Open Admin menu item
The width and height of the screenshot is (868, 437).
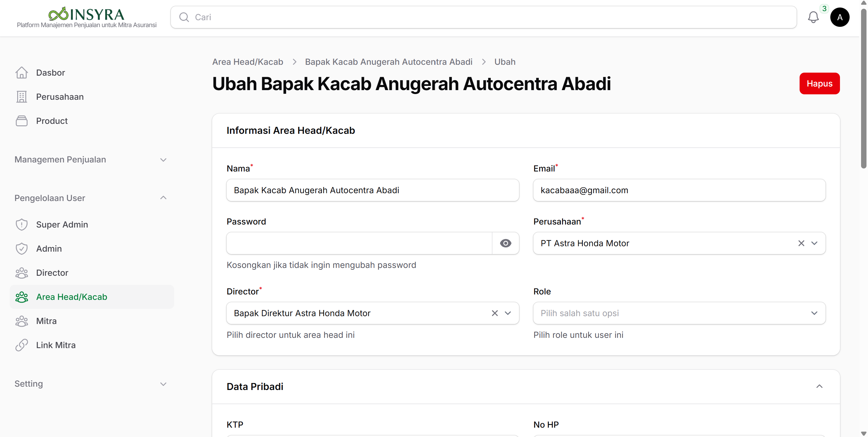point(91,249)
